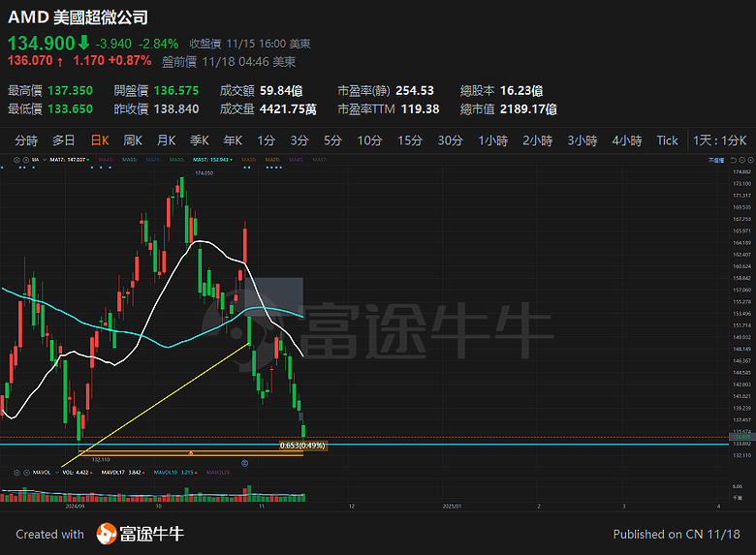Click the first circular chart zoom icon
756x555 pixels.
[742, 160]
